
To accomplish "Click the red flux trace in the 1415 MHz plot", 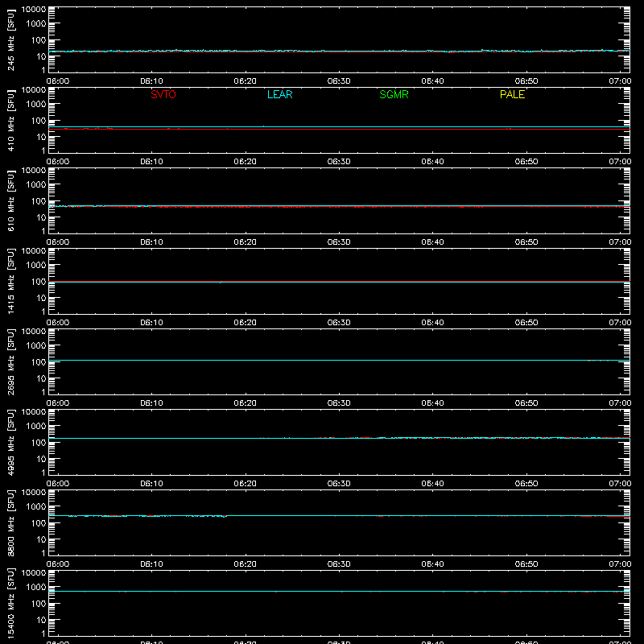I will [339, 281].
